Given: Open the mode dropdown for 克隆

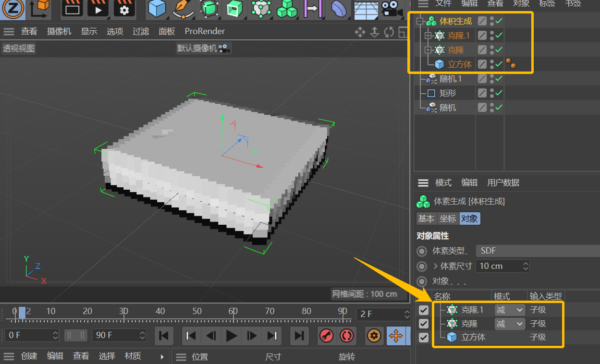Looking at the screenshot, I should point(509,324).
